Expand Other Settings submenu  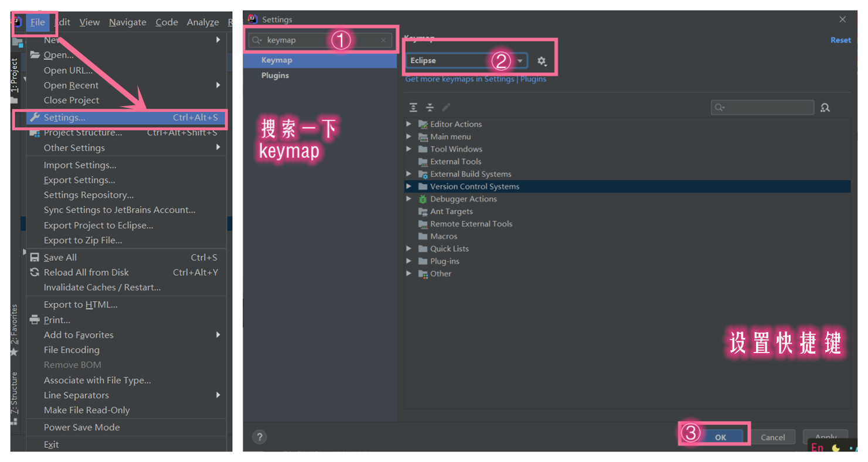[127, 148]
